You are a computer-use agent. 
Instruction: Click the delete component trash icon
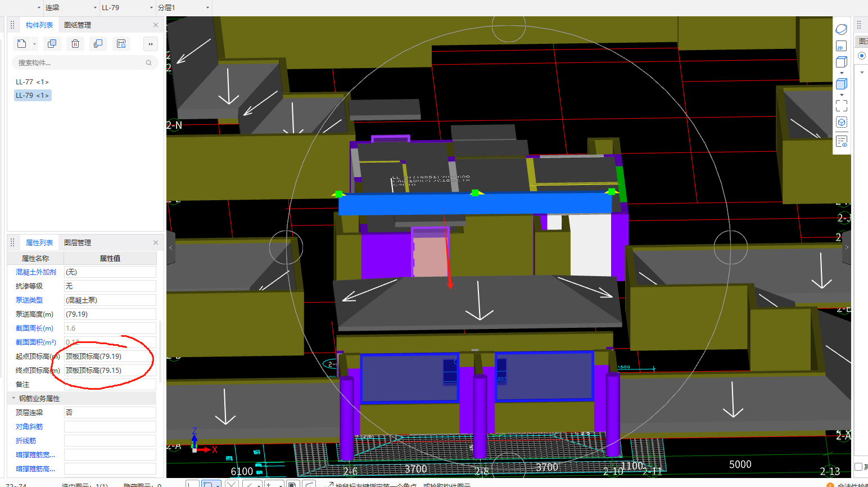[75, 44]
